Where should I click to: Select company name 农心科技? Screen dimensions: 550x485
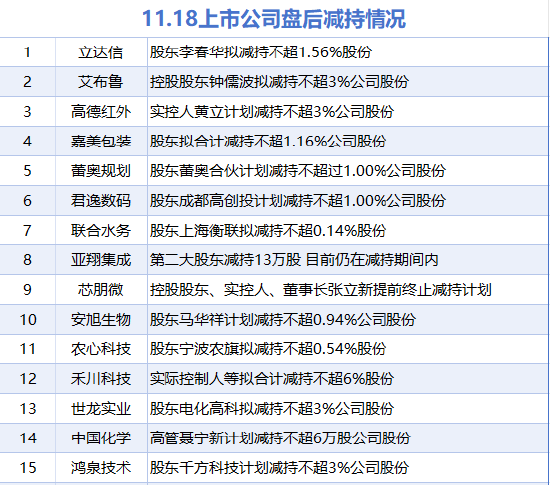[x=101, y=349]
